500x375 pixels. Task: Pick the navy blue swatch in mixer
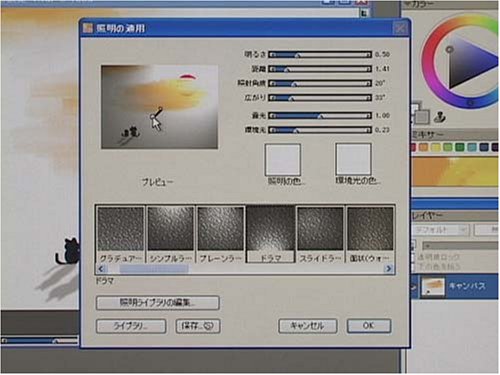point(484,147)
